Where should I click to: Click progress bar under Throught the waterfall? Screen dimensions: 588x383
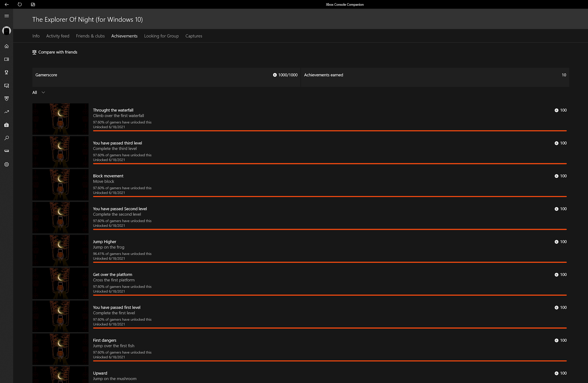330,131
